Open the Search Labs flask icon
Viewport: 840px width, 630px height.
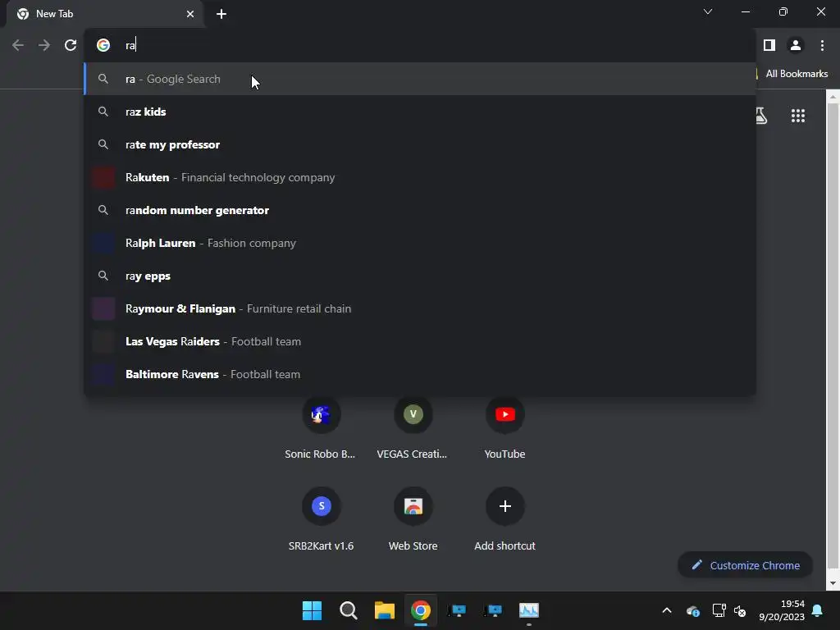pos(760,116)
